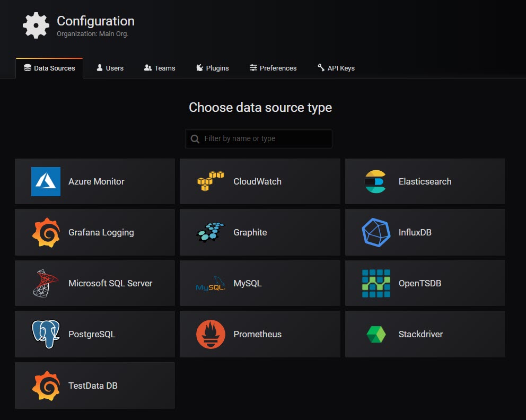Click the key icon on API Keys tab
The image size is (526, 420).
321,68
